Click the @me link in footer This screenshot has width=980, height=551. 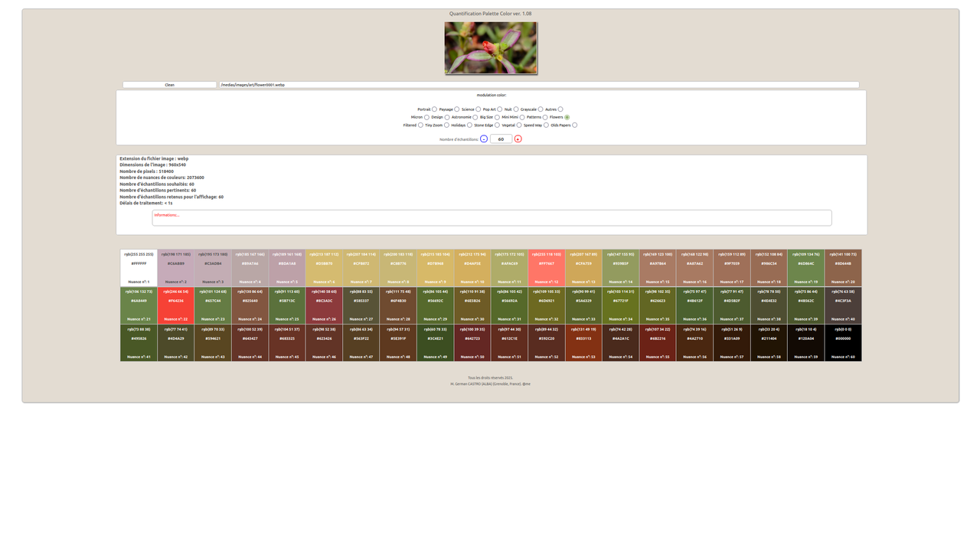tap(527, 383)
